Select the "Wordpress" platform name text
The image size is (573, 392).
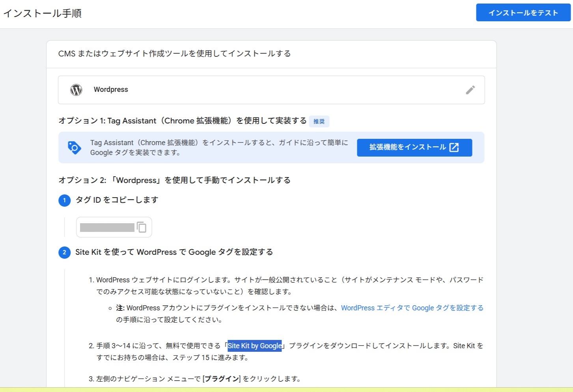click(111, 90)
